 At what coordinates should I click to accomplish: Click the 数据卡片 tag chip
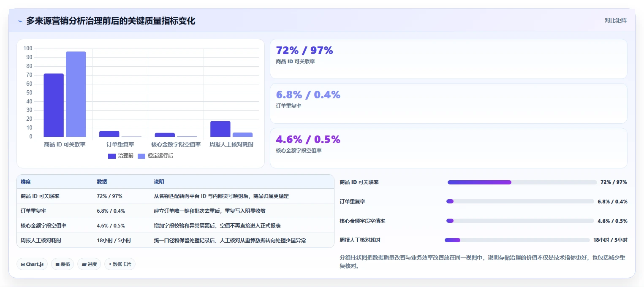pos(120,264)
